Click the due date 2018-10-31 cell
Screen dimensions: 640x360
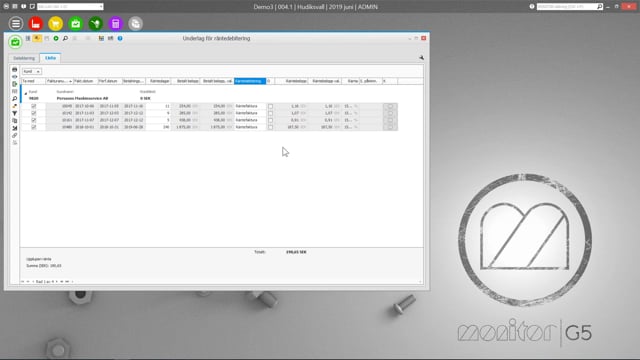pos(110,127)
